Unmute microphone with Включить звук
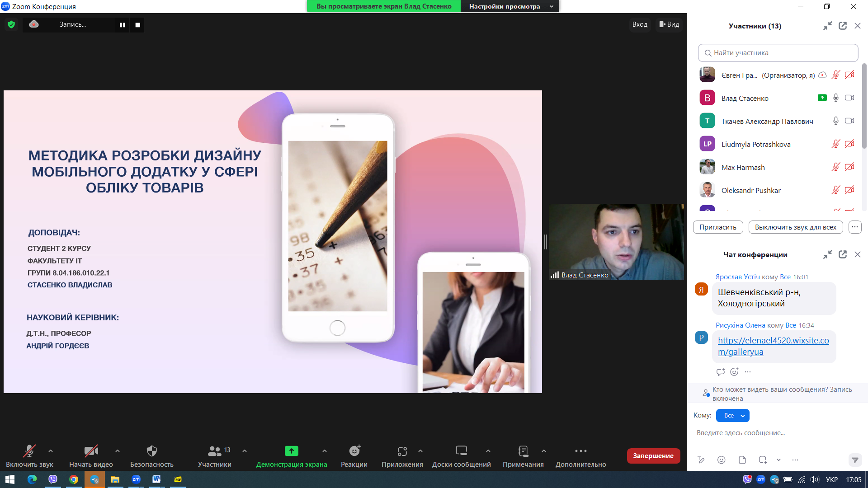Viewport: 868px width, 488px height. coord(29,450)
